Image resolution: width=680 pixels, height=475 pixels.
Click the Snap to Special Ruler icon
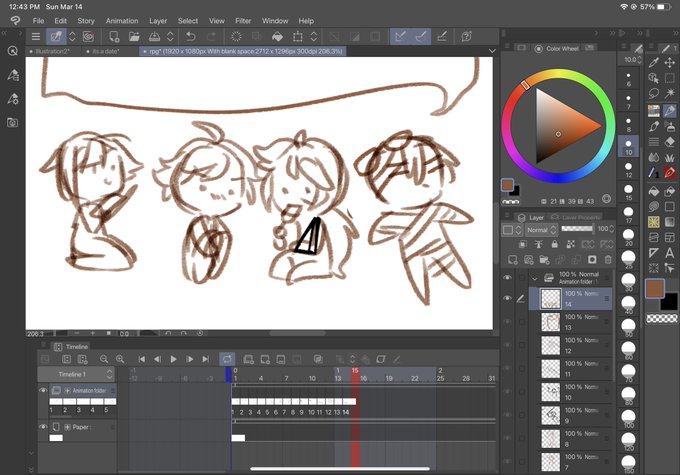click(421, 37)
